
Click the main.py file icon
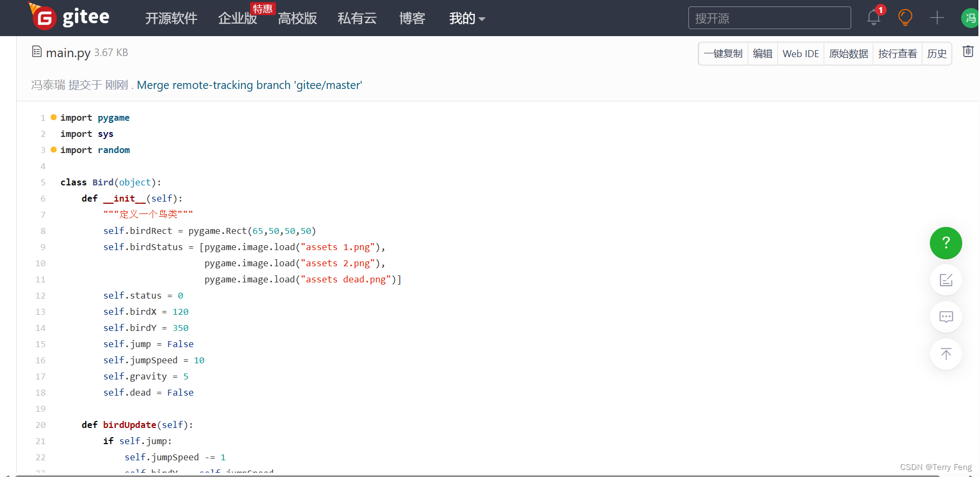tap(37, 52)
